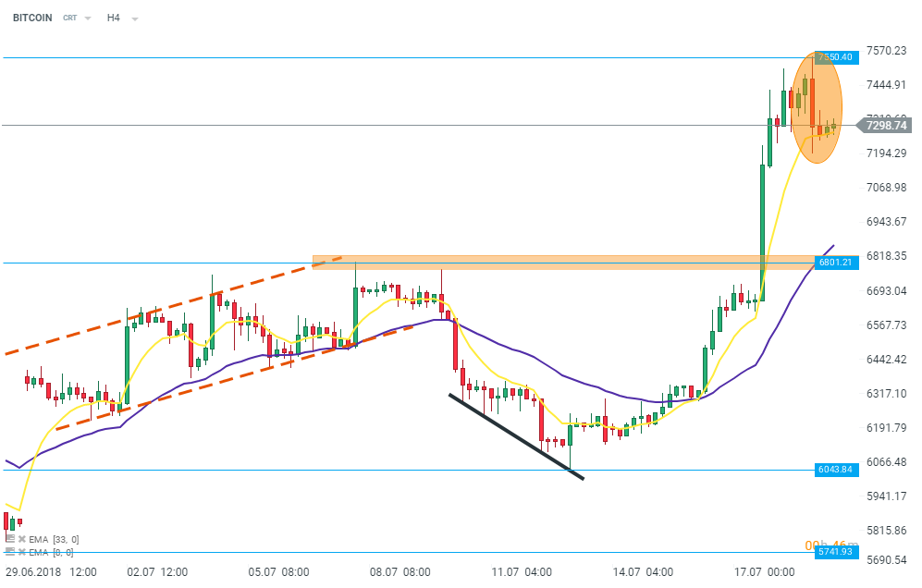
Task: Open the H4 timeframe dropdown
Action: [134, 18]
